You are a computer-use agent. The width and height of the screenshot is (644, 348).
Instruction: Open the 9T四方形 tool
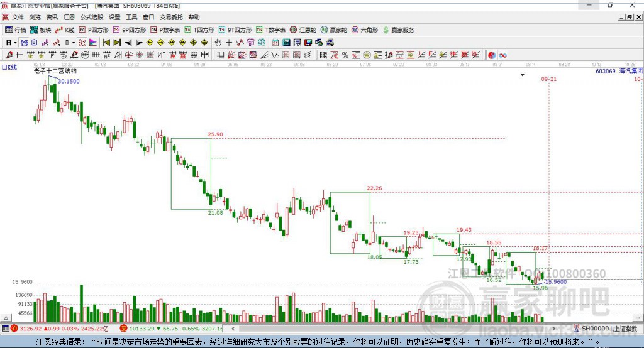tap(235, 30)
